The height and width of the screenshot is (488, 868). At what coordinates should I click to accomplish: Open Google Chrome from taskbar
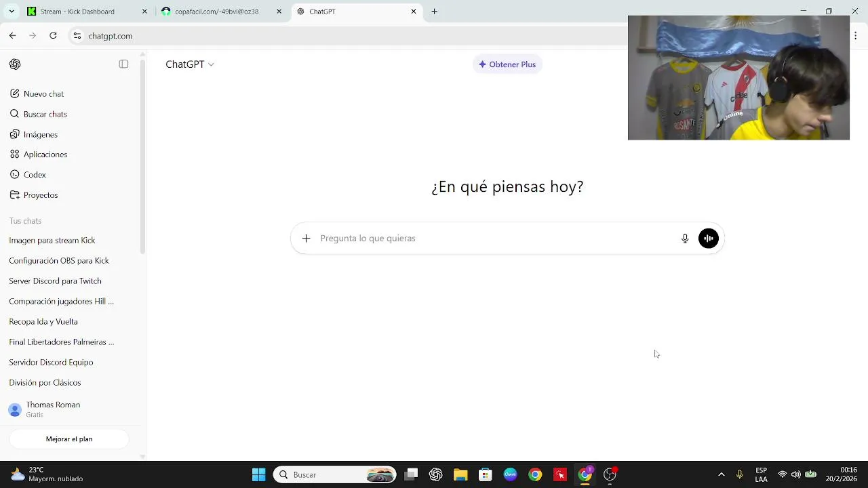pos(535,474)
